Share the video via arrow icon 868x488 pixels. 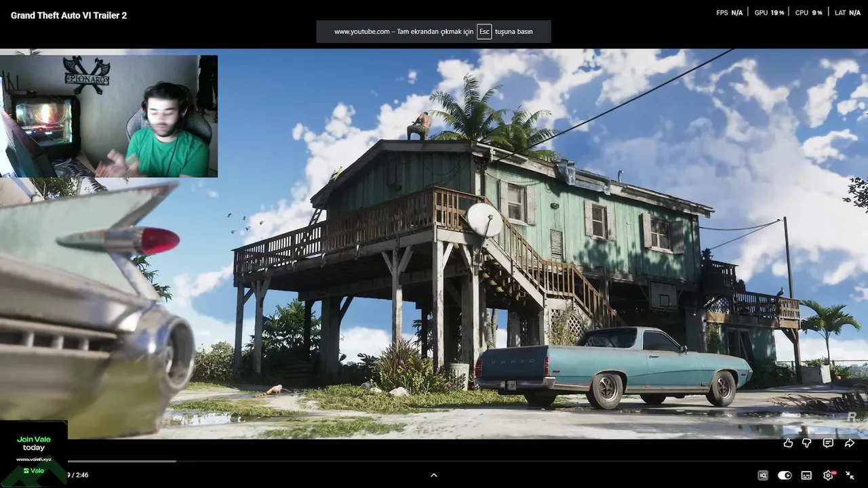coord(849,443)
